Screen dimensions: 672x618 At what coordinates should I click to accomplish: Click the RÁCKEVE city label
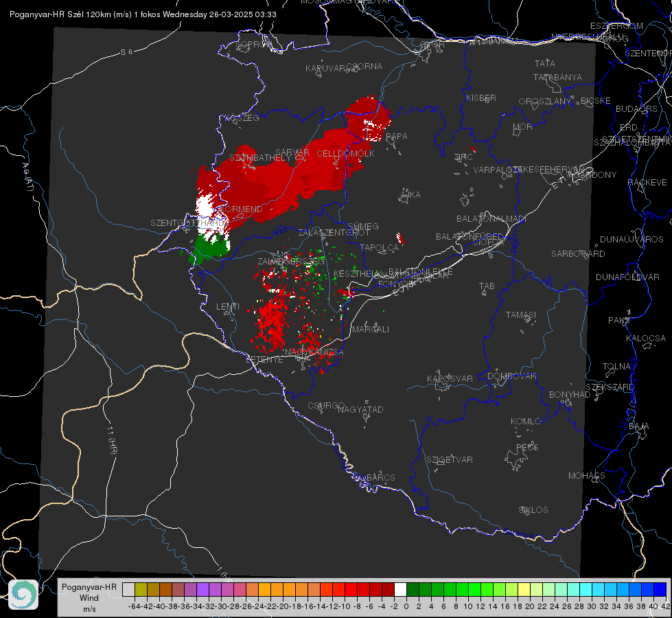(x=647, y=183)
